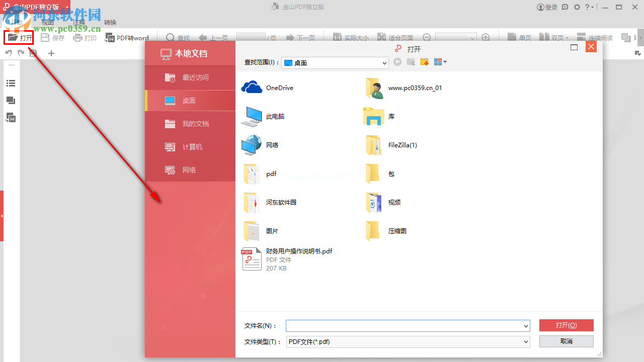Expand the 双页 dropdown arrow
644x362 pixels.
568,38
